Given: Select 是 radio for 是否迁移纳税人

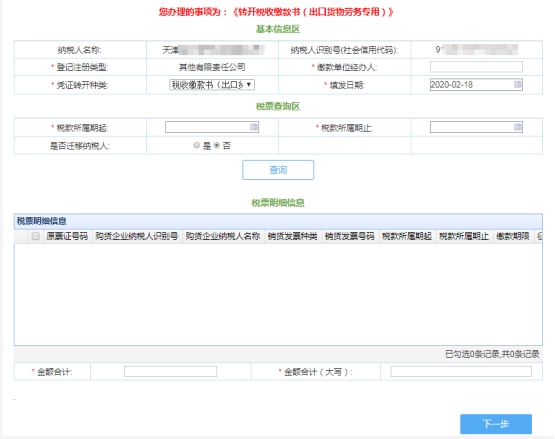Looking at the screenshot, I should pos(196,146).
